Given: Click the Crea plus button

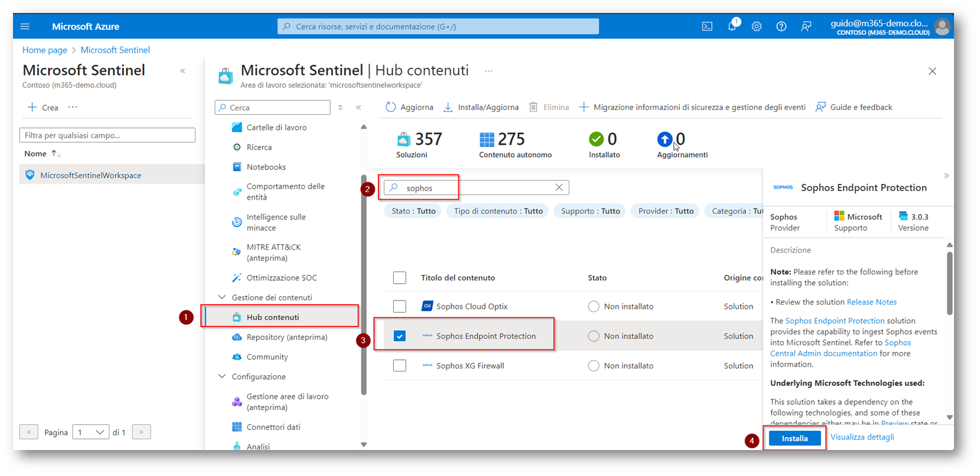Looking at the screenshot, I should [43, 108].
